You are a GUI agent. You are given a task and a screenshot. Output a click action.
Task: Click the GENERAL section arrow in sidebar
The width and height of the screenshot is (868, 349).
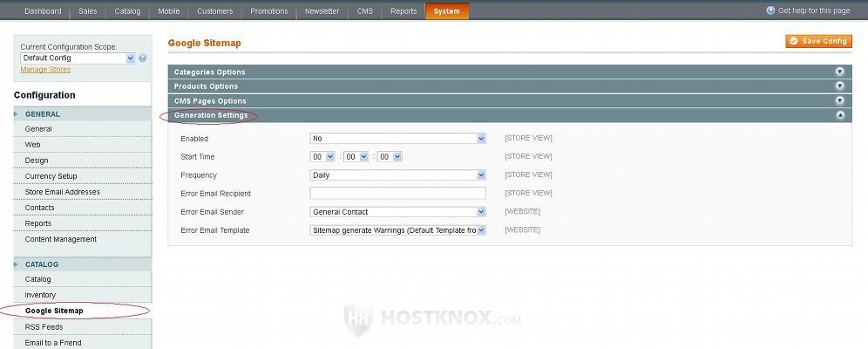(17, 114)
